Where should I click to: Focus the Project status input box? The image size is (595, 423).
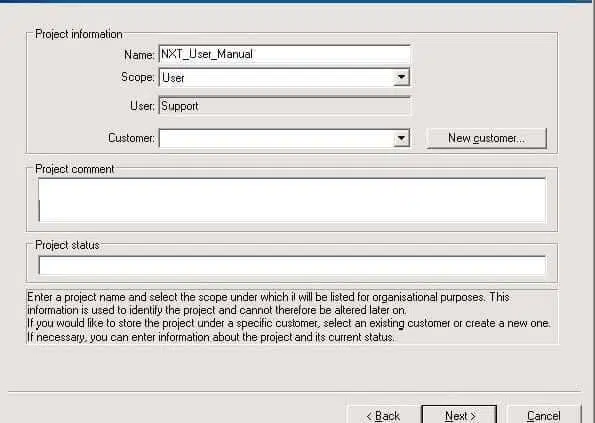click(292, 265)
